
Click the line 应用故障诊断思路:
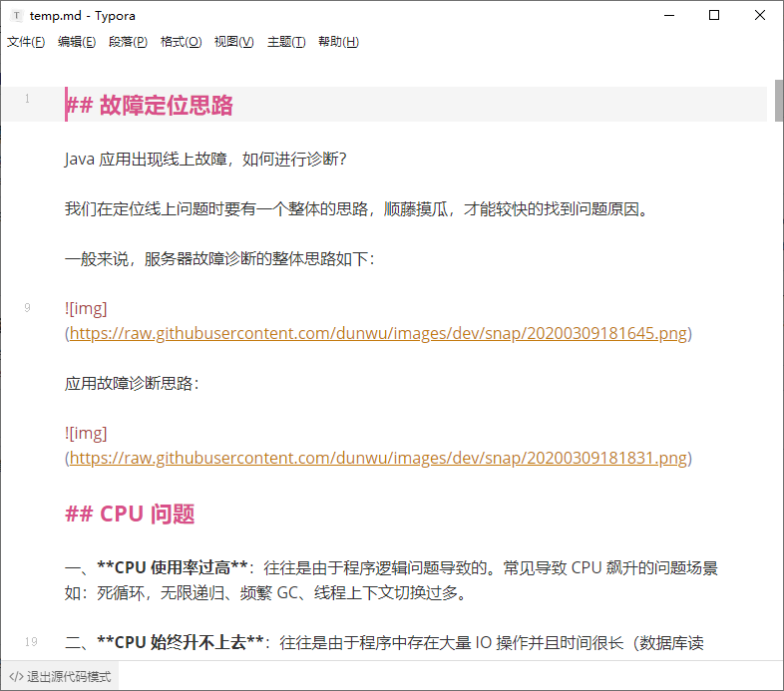[132, 383]
